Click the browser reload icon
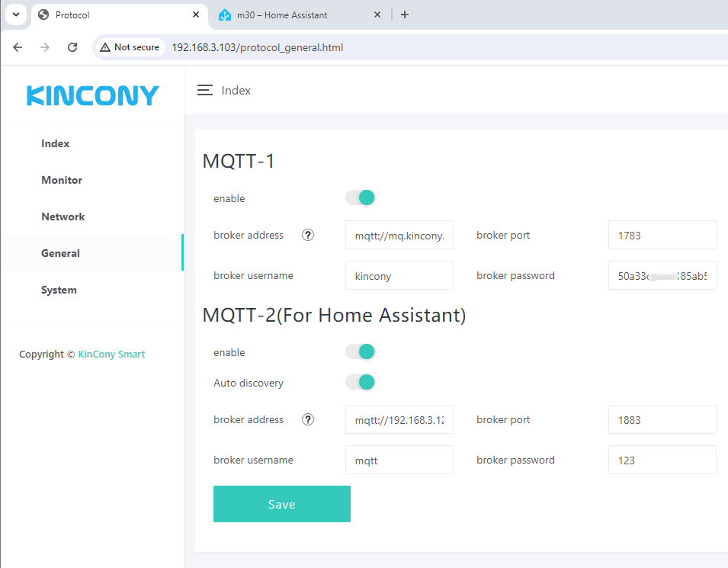Screen dimensions: 728x568 (72, 47)
